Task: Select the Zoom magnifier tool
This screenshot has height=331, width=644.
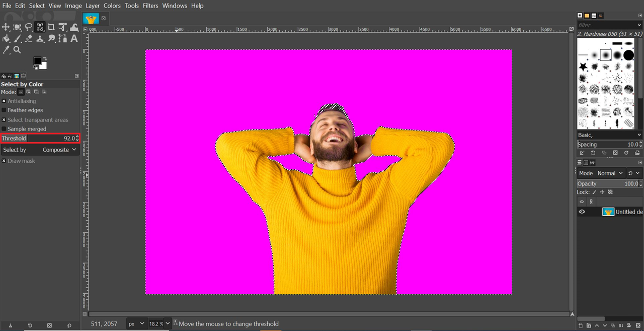Action: point(18,50)
